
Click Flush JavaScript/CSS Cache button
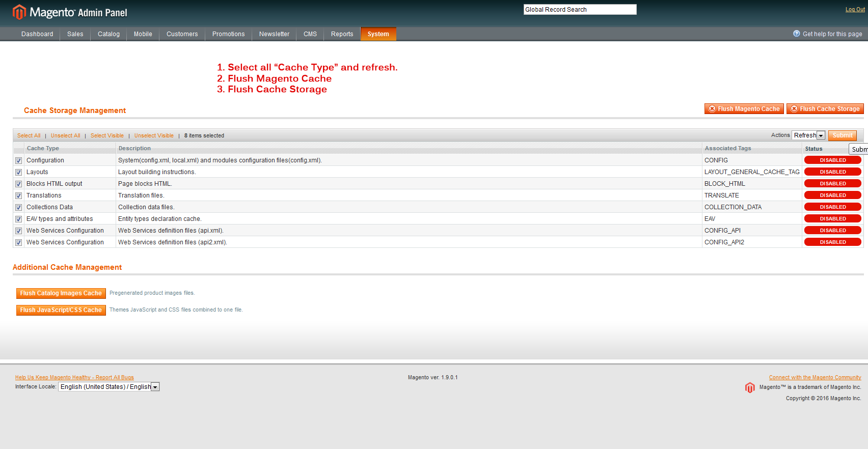pos(61,310)
